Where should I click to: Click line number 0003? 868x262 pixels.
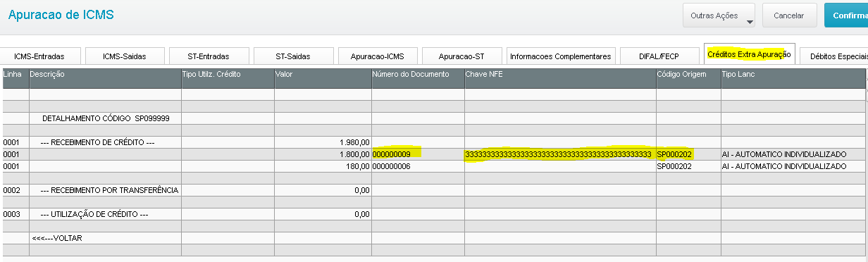click(11, 214)
